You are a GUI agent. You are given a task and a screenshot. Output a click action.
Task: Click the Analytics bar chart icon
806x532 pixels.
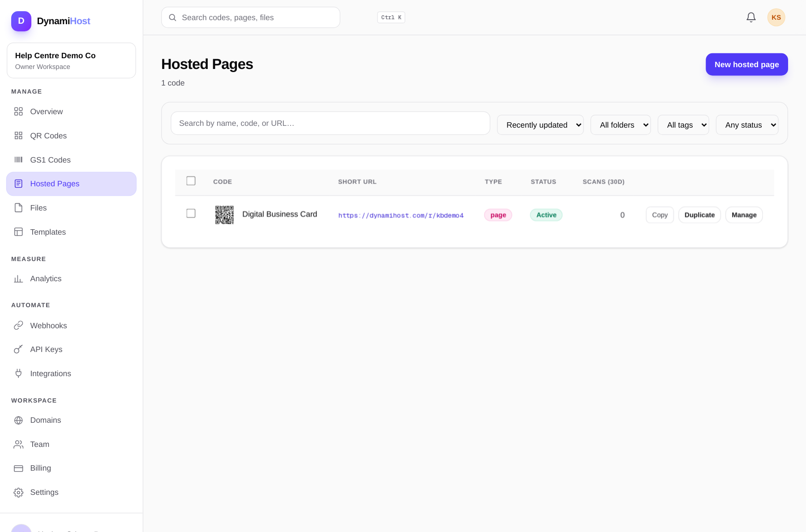18,279
